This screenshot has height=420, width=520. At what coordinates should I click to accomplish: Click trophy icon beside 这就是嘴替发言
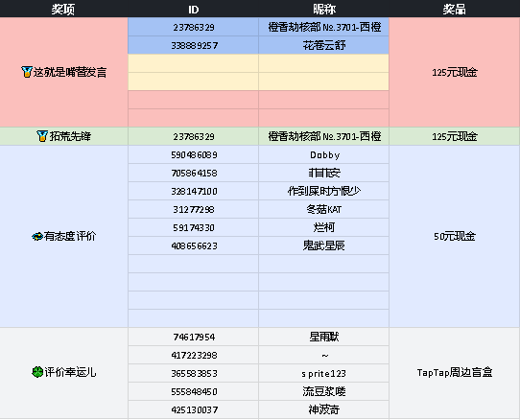[x=27, y=72]
